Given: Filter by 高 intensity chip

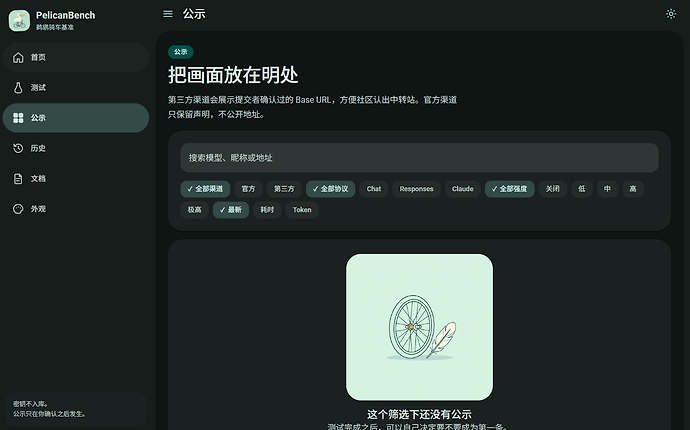Looking at the screenshot, I should pos(633,189).
